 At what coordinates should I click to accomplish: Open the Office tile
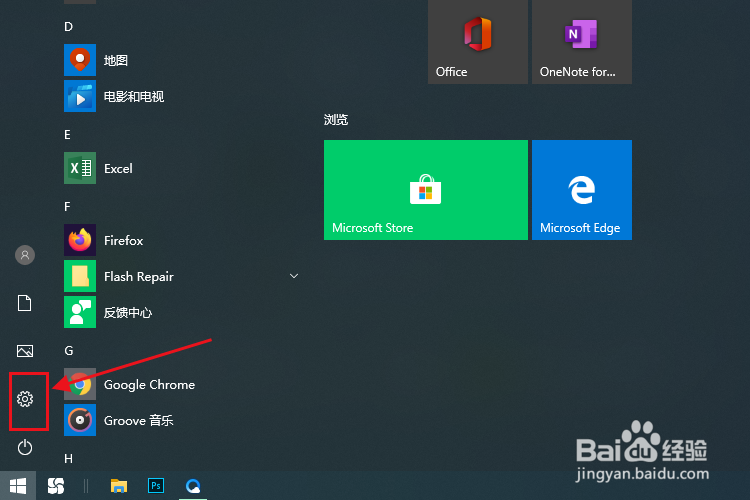(478, 42)
